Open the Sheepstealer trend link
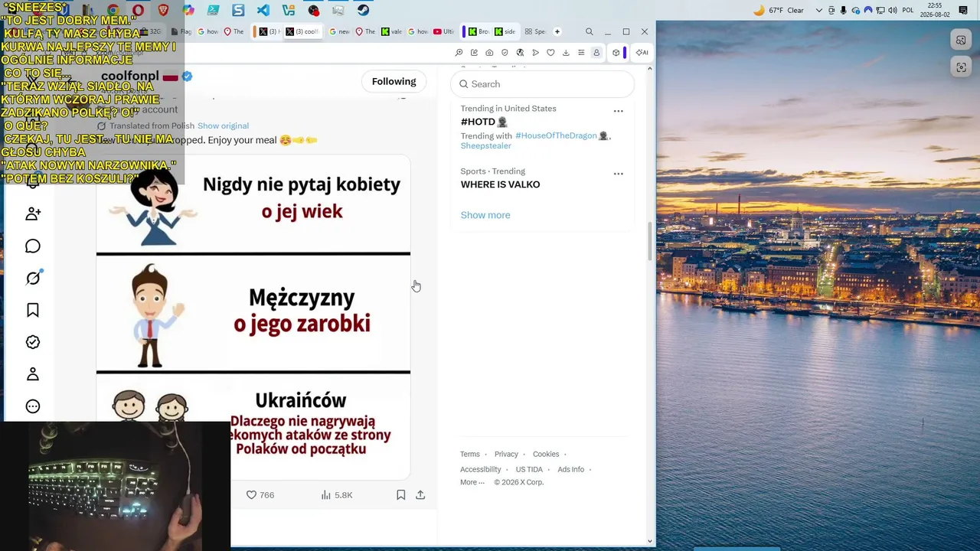This screenshot has height=551, width=980. coord(485,145)
